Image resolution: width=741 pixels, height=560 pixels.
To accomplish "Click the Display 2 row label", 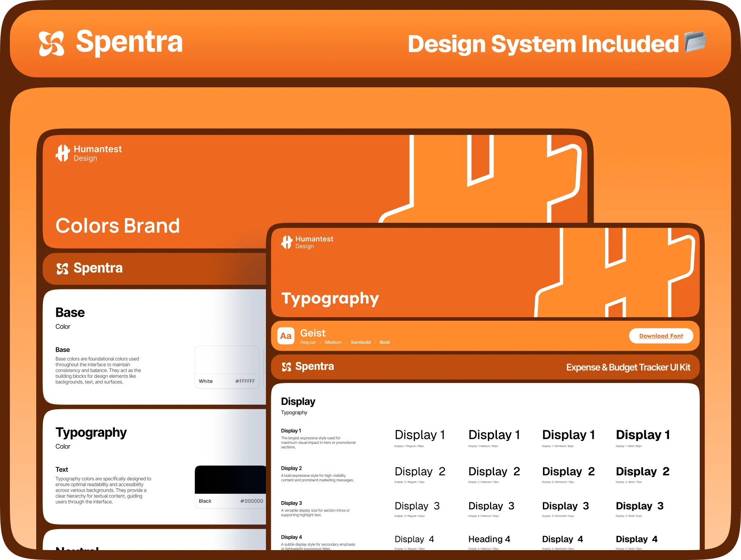I will tap(291, 468).
